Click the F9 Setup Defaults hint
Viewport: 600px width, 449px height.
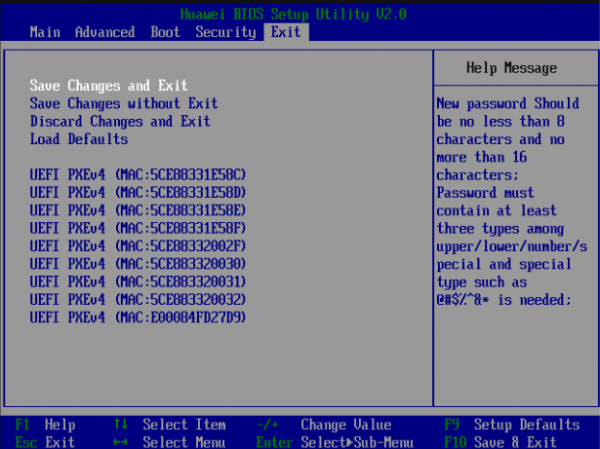[x=513, y=424]
